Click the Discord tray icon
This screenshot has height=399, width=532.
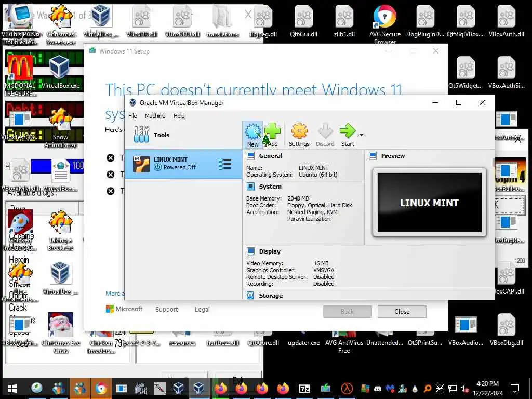(378, 389)
